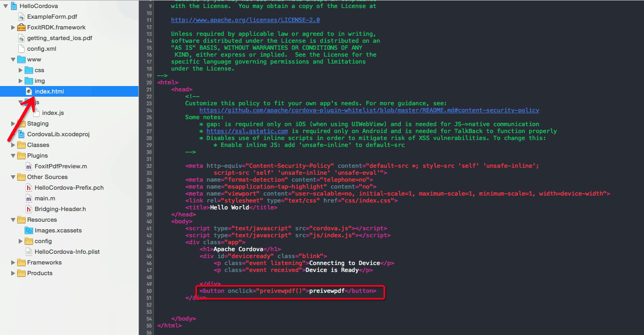Expand the Classes group
Image resolution: width=644 pixels, height=335 pixels.
click(x=13, y=145)
